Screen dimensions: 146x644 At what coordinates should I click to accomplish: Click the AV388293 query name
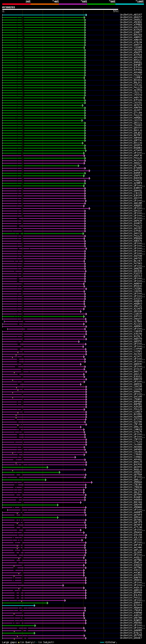8,7
